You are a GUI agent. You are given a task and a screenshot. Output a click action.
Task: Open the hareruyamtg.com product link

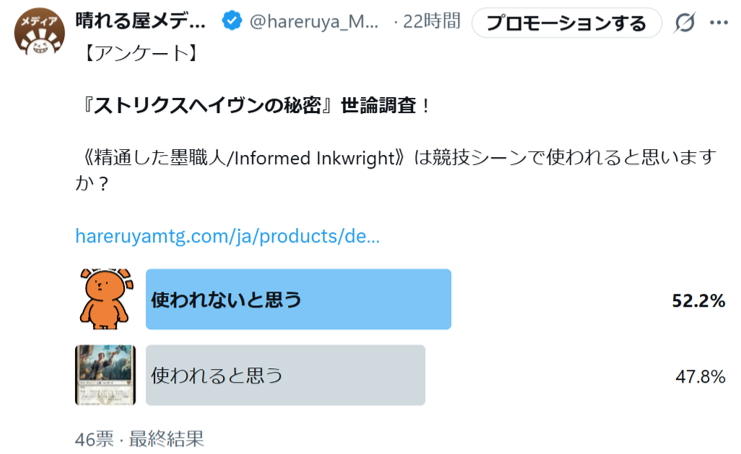[x=227, y=237]
